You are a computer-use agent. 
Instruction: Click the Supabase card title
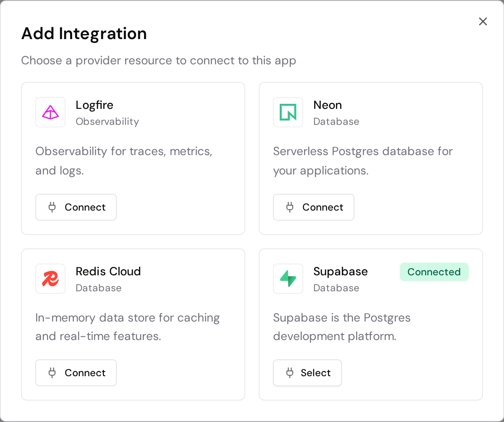(341, 272)
